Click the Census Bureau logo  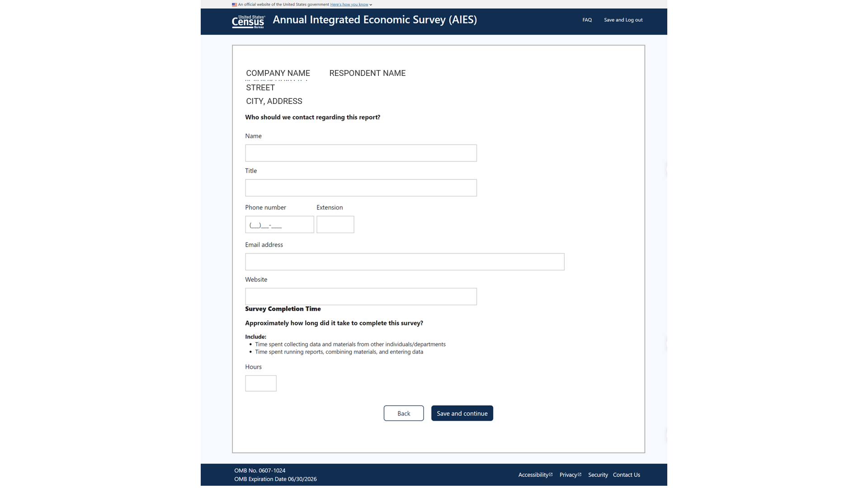point(248,21)
